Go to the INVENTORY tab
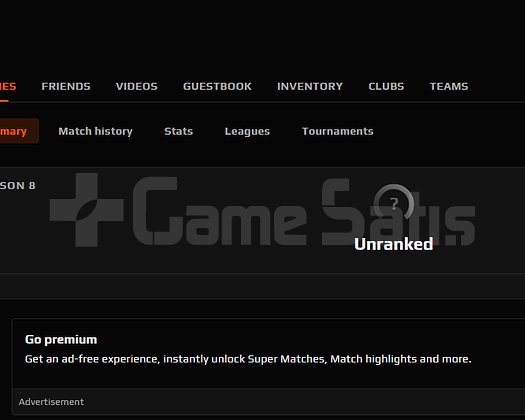Screen dimensions: 525x420 310,86
